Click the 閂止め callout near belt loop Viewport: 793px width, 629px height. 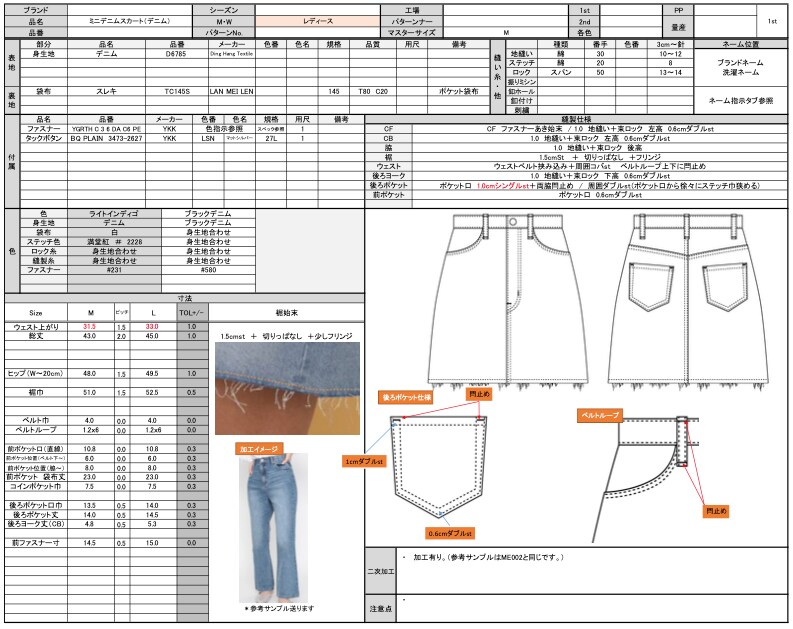point(717,511)
